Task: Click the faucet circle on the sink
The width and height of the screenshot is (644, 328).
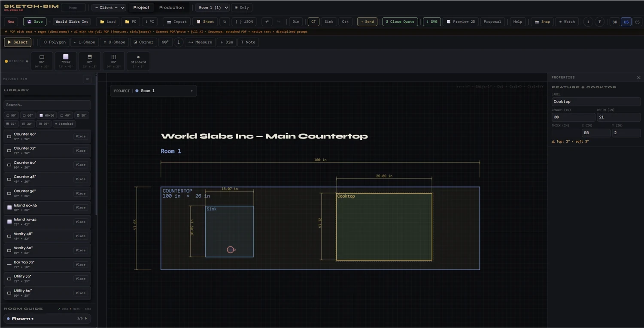Action: click(x=231, y=250)
